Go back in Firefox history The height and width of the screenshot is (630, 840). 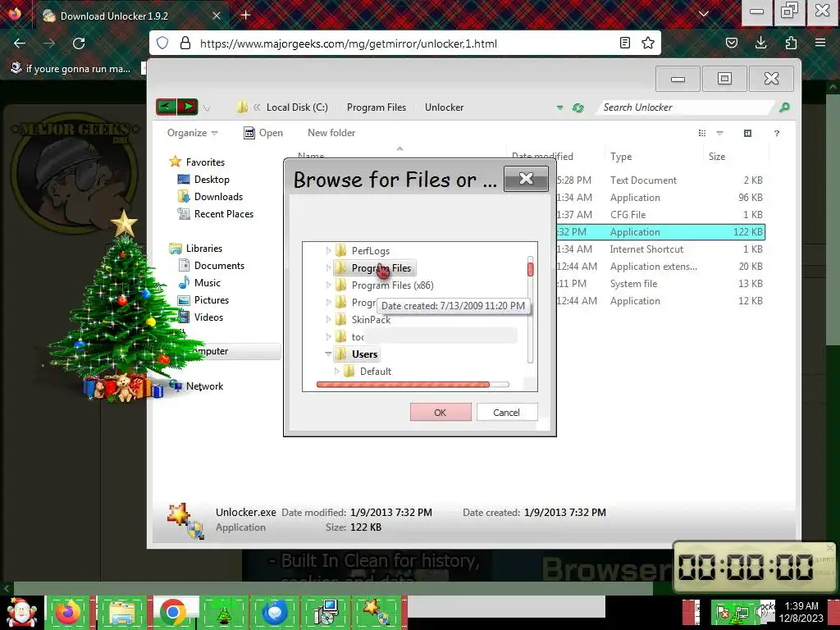pos(20,43)
